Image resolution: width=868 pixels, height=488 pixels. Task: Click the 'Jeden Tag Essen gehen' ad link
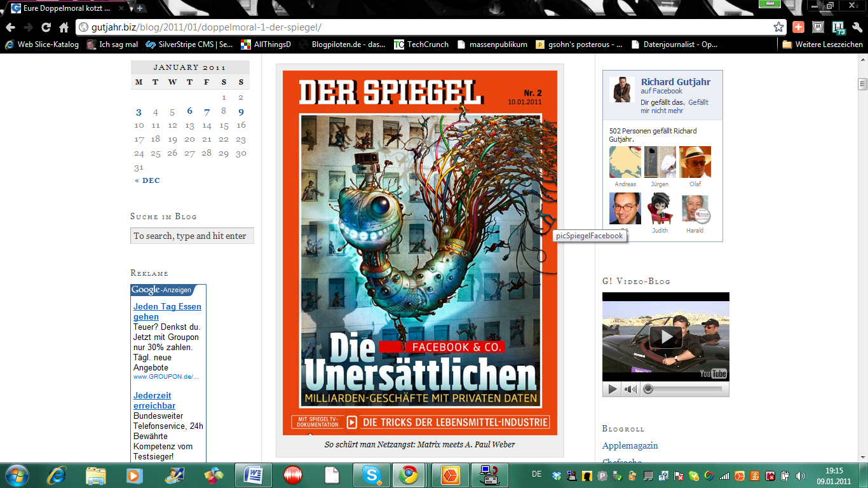[x=167, y=311]
